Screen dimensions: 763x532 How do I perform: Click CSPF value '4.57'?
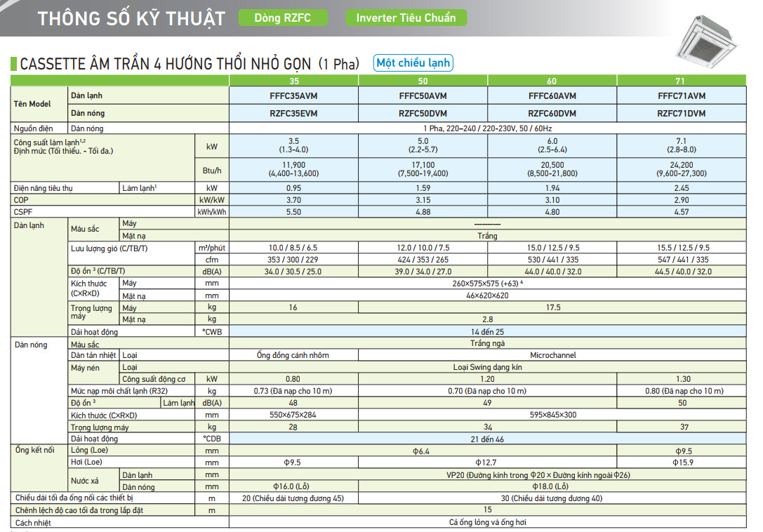pos(682,212)
